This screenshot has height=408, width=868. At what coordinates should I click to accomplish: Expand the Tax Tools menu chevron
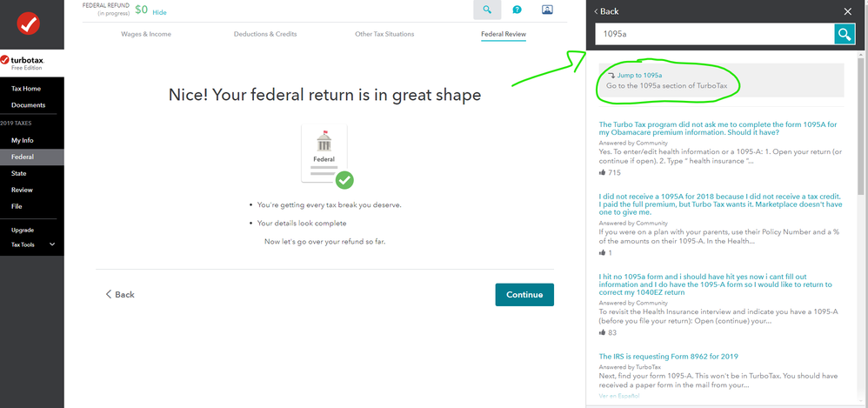pyautogui.click(x=52, y=244)
